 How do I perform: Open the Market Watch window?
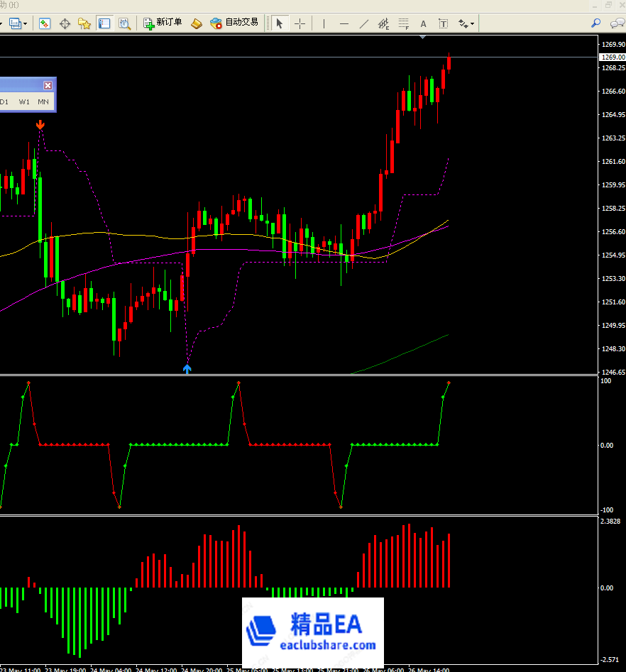point(45,23)
